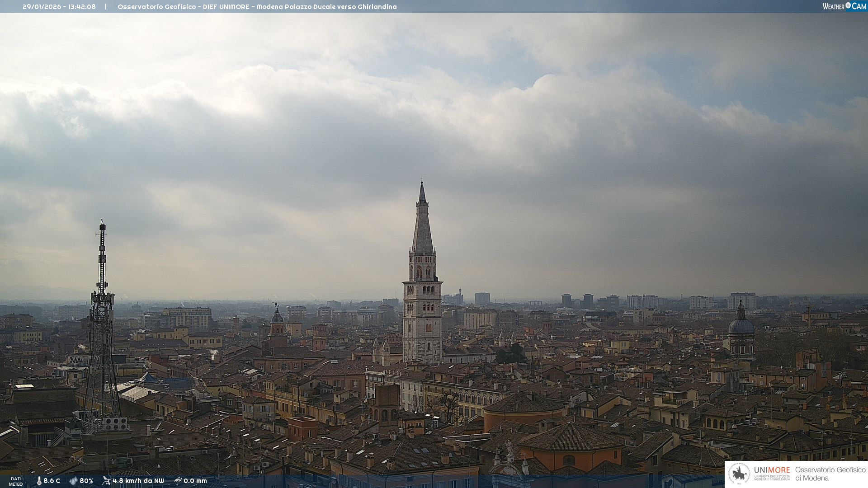Click the church dome on the right
Image resolution: width=868 pixels, height=488 pixels.
tap(741, 326)
